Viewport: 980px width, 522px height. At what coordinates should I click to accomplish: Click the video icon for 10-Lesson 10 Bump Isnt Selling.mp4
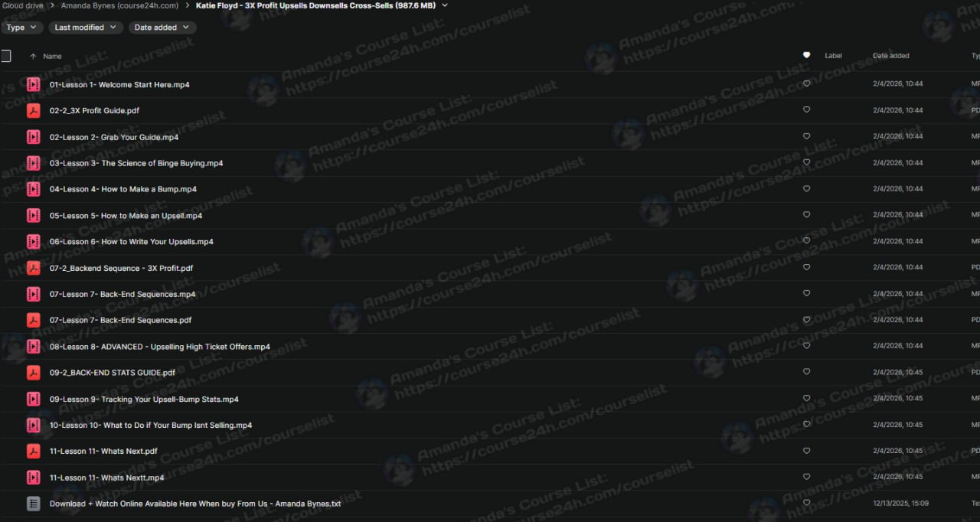point(33,425)
